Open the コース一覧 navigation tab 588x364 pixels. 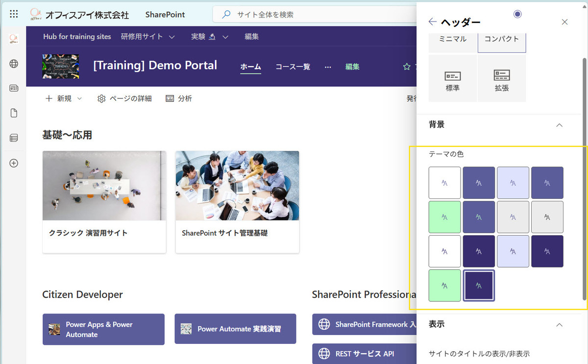click(293, 67)
